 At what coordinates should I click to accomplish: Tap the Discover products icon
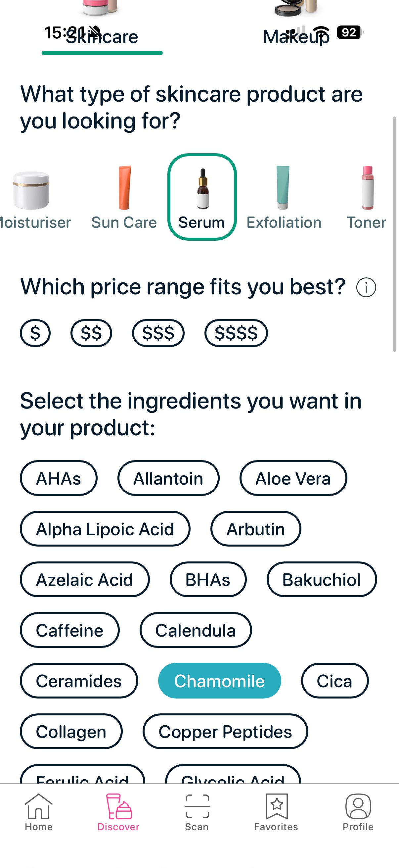pyautogui.click(x=118, y=807)
